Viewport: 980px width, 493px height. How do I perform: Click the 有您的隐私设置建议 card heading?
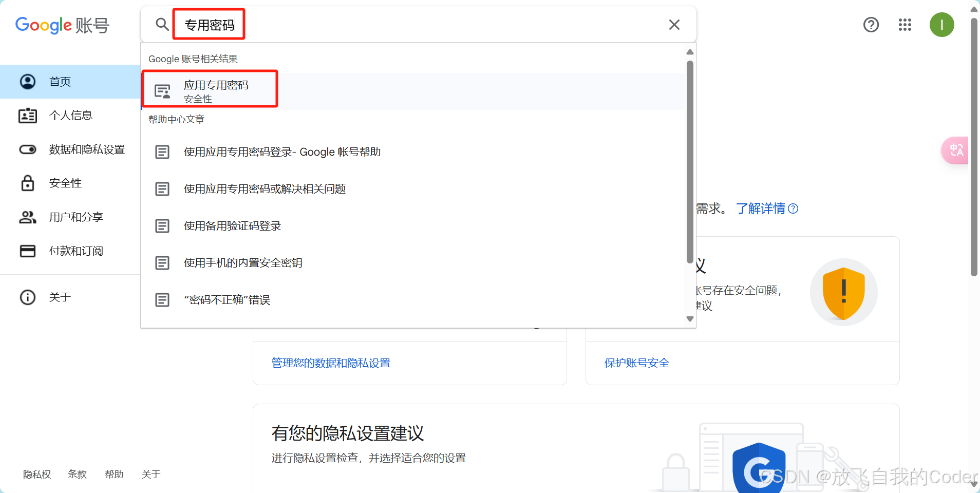tap(348, 433)
